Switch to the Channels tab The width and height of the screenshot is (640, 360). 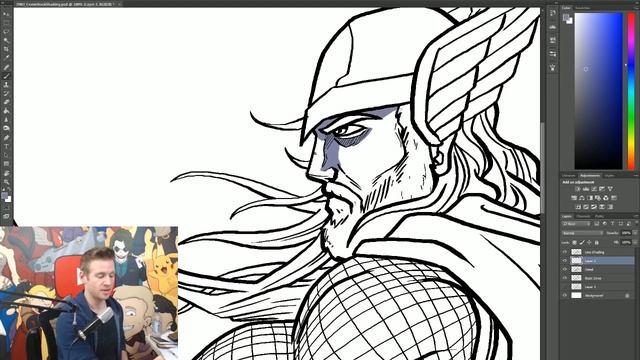tap(583, 216)
